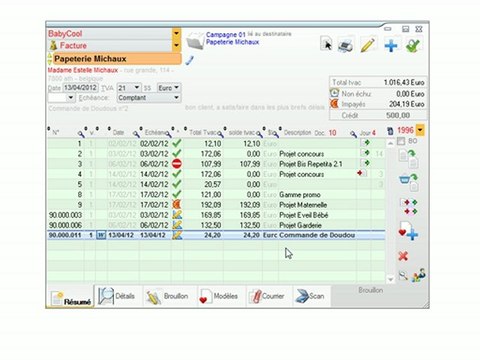Delete with the red X icon
This screenshot has width=480, height=360.
pyautogui.click(x=403, y=256)
